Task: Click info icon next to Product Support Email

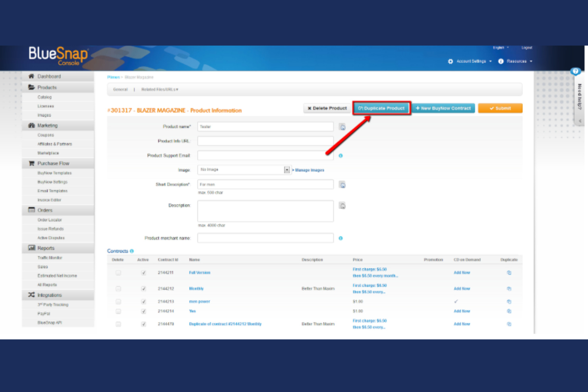Action: (340, 156)
